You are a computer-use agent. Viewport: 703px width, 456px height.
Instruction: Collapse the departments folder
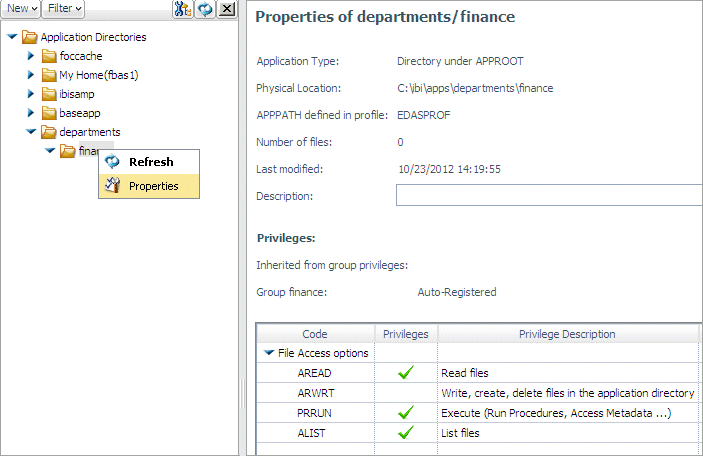click(x=31, y=132)
